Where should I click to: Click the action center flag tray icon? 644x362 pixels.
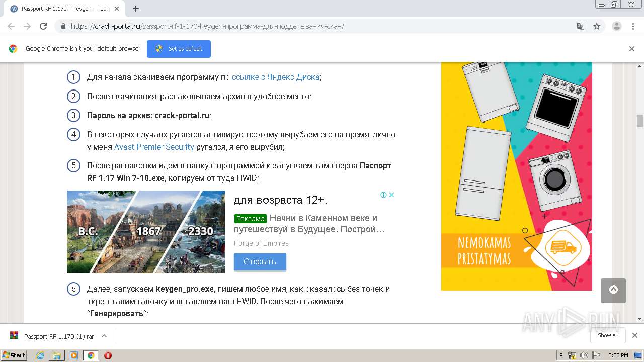[x=595, y=355]
